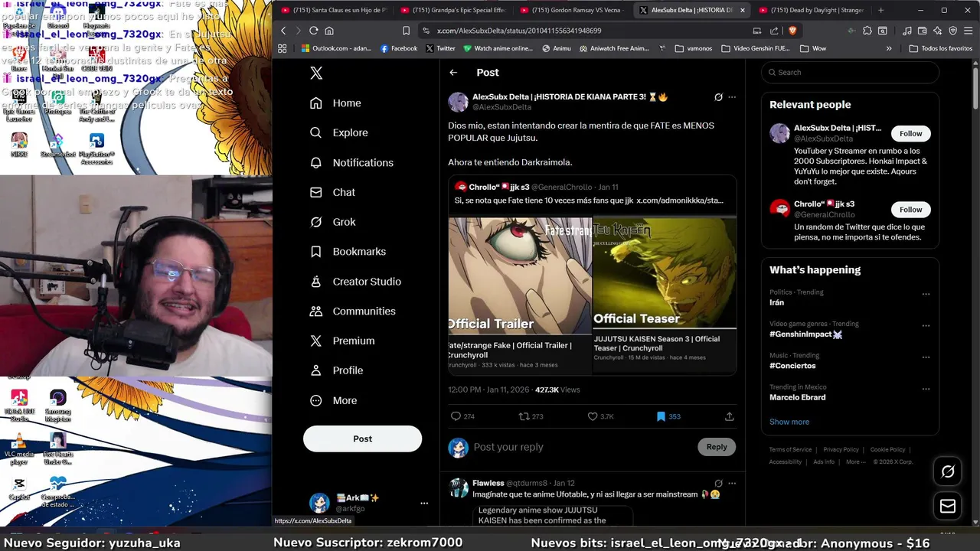Open a new browser tab
This screenshot has height=551, width=980.
click(x=880, y=10)
